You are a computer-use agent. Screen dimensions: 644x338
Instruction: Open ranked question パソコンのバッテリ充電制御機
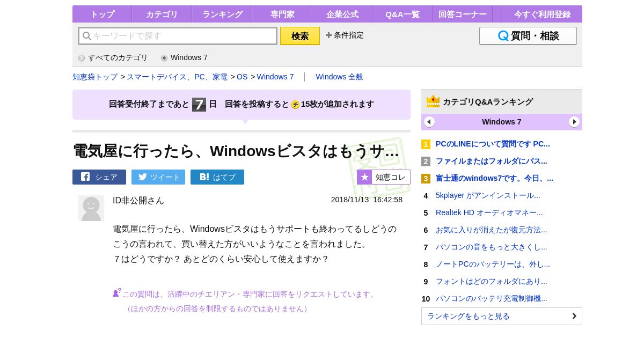492,298
